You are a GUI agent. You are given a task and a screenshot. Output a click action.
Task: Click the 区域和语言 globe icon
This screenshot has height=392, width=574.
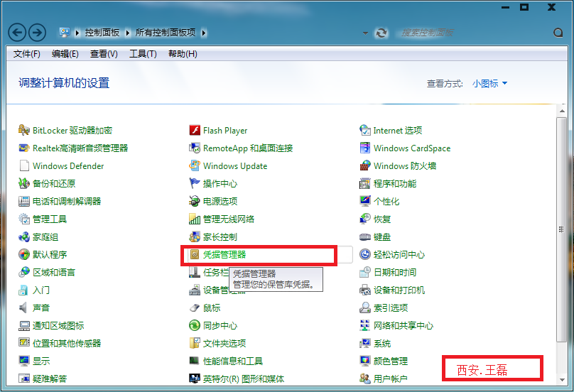pyautogui.click(x=23, y=272)
